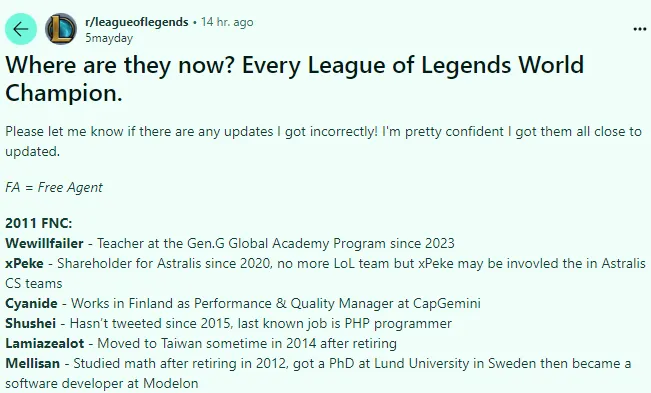Click the '14 hr. ago' timestamp
Image resolution: width=651 pixels, height=393 pixels.
[x=227, y=22]
